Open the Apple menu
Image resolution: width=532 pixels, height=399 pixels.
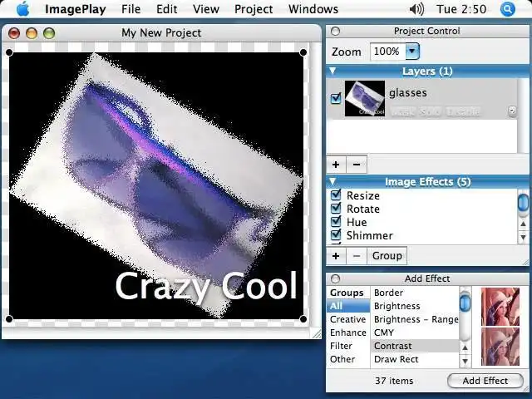pyautogui.click(x=23, y=9)
